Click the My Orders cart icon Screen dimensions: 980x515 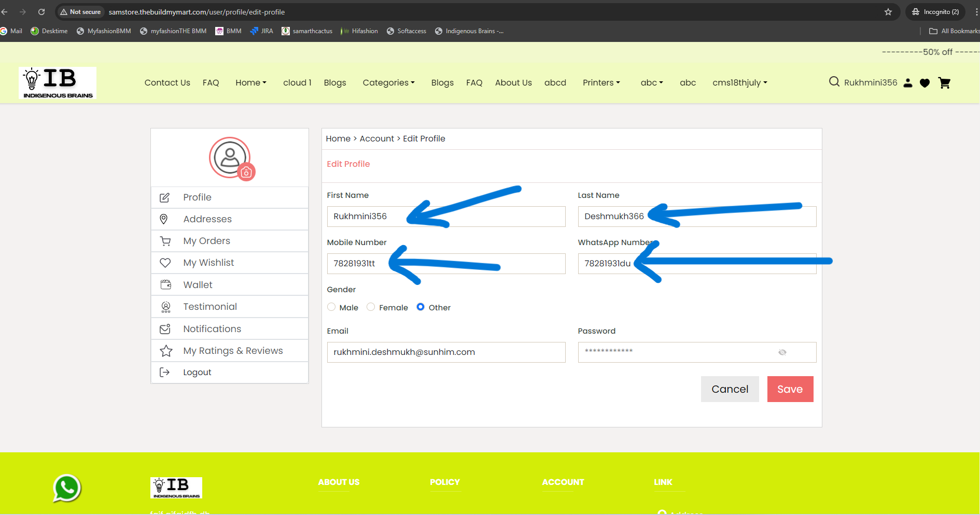click(x=165, y=241)
